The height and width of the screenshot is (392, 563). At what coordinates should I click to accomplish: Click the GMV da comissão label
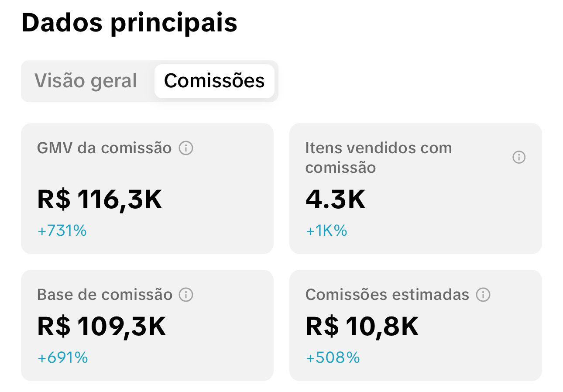coord(104,148)
